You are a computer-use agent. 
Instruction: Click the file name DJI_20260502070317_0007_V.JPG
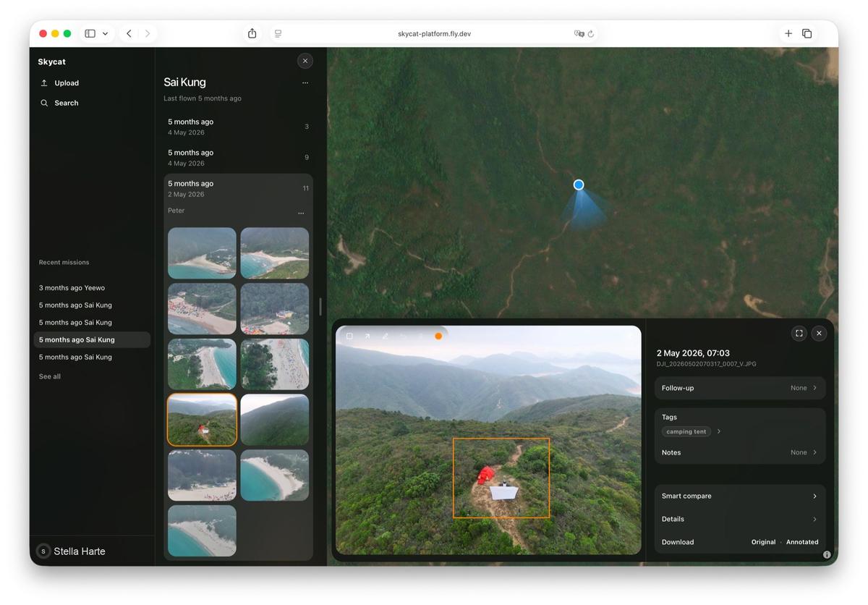click(x=707, y=365)
